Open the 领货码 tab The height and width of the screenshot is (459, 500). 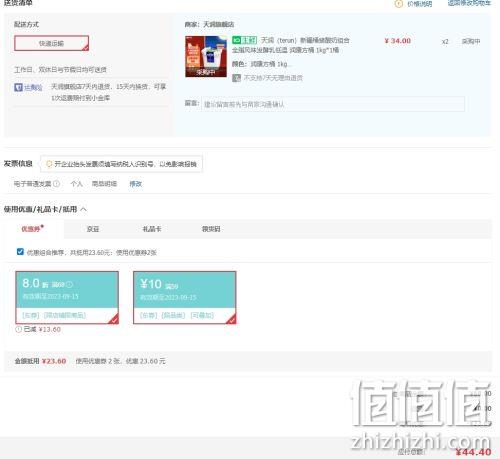[211, 229]
